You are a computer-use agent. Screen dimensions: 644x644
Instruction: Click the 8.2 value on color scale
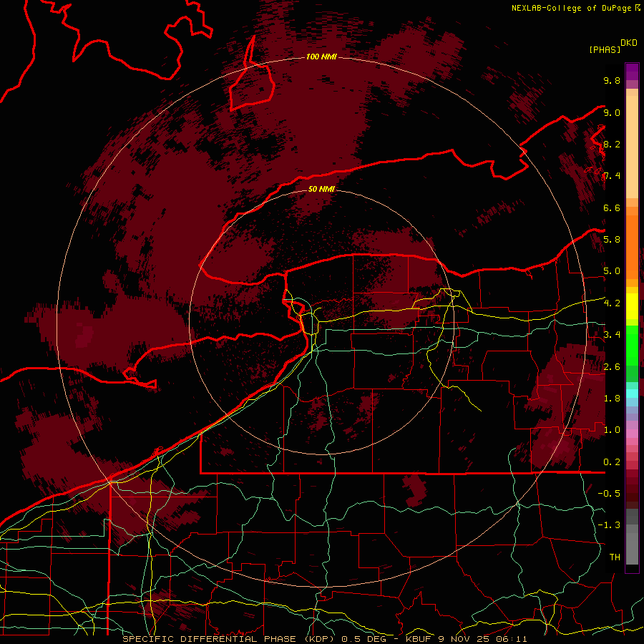coord(612,144)
